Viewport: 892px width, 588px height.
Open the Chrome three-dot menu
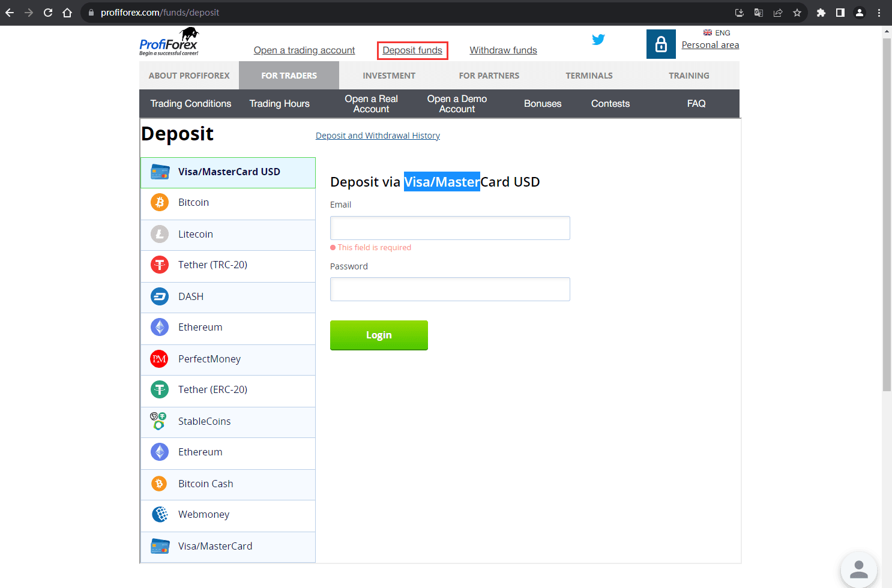tap(879, 13)
